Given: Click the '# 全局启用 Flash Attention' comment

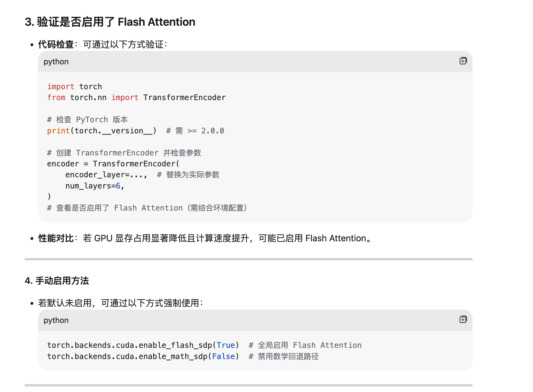Looking at the screenshot, I should click(305, 345).
